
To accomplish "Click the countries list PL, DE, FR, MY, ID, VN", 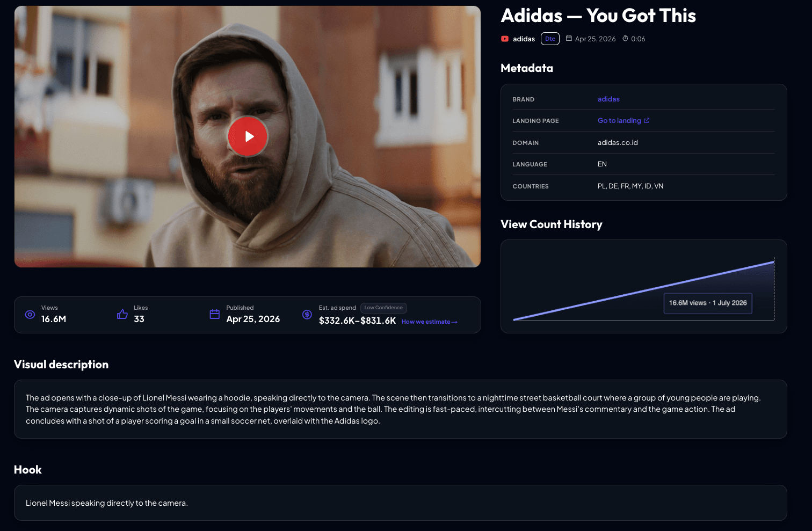I will pos(630,186).
